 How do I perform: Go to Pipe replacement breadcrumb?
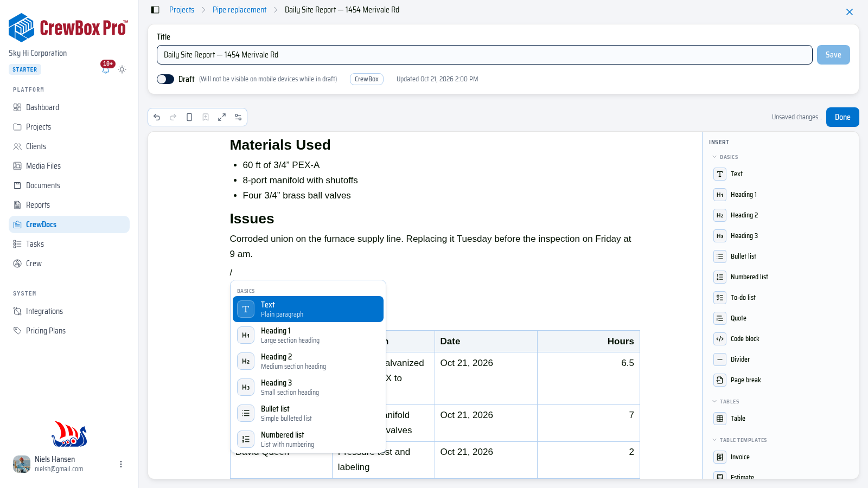pyautogui.click(x=239, y=10)
